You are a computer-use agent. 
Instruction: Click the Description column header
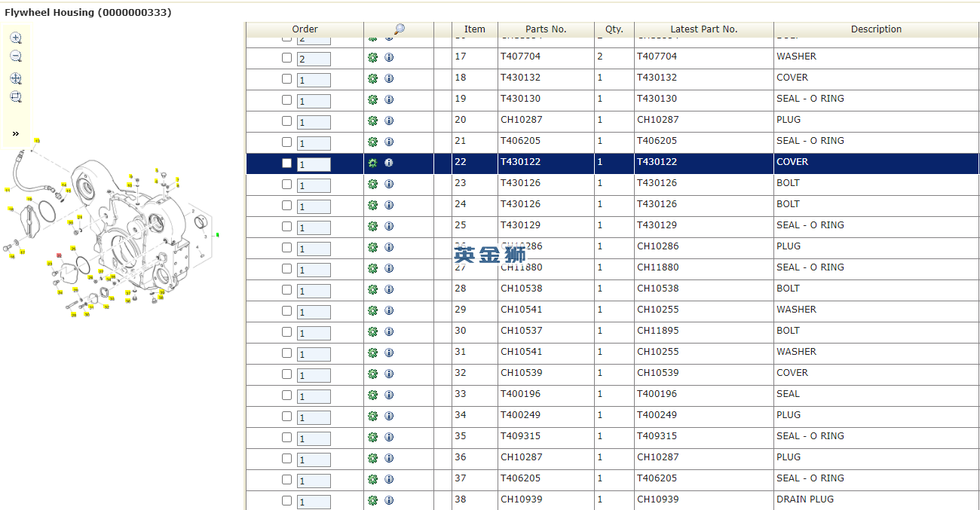coord(876,29)
